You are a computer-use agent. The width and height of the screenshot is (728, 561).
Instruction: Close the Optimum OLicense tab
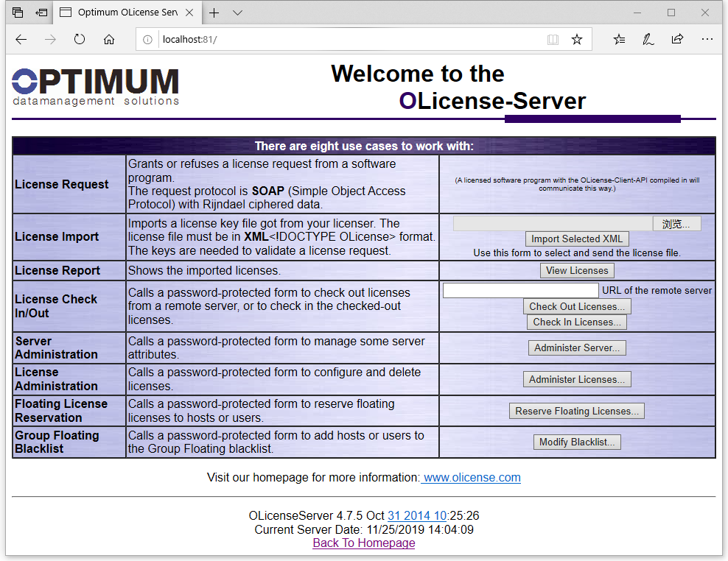point(189,13)
